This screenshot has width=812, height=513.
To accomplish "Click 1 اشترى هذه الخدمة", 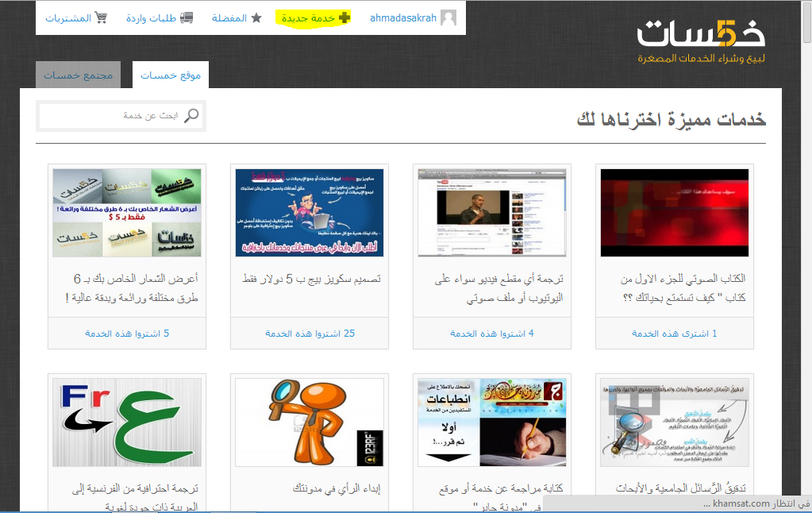I will tap(674, 334).
